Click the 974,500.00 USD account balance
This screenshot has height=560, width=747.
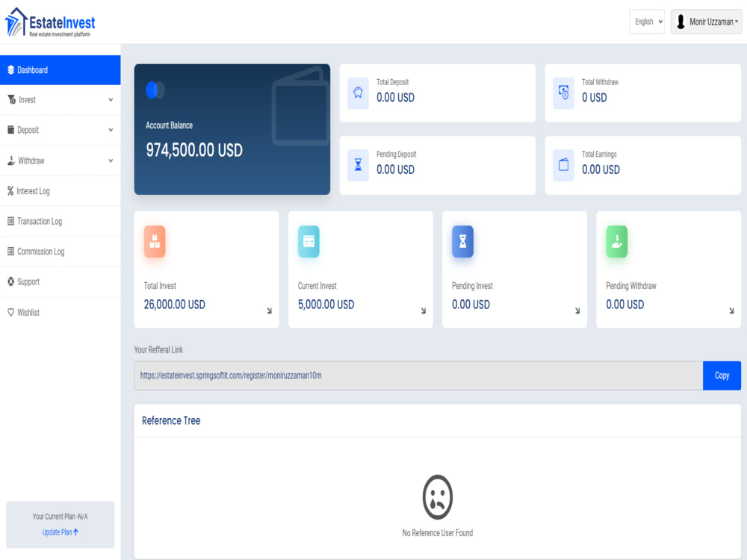(x=194, y=150)
